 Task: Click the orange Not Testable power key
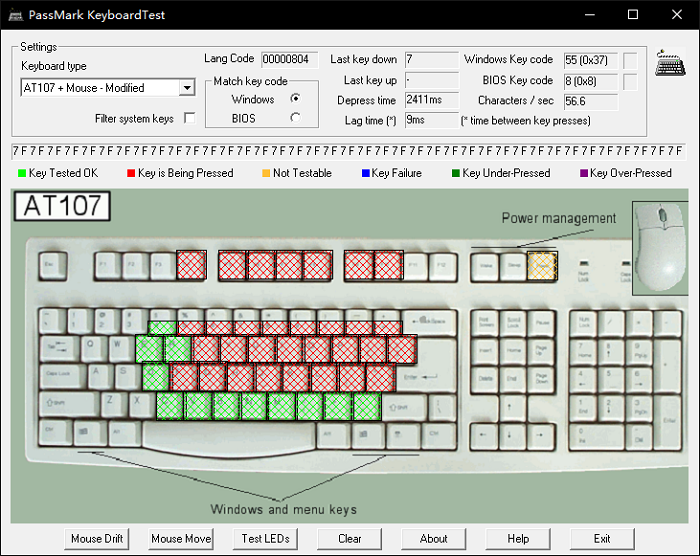tap(542, 266)
